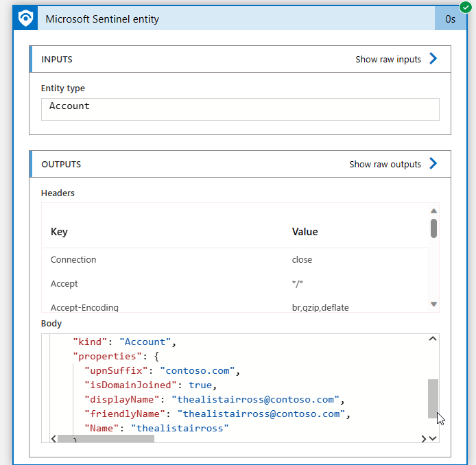
Task: Open Show raw inputs
Action: coord(388,60)
